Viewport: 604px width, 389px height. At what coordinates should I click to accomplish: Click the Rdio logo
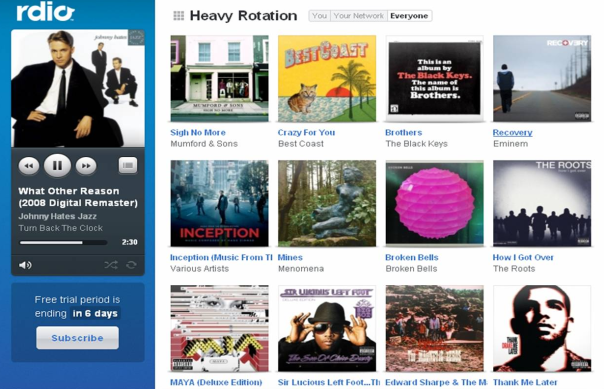click(x=45, y=12)
